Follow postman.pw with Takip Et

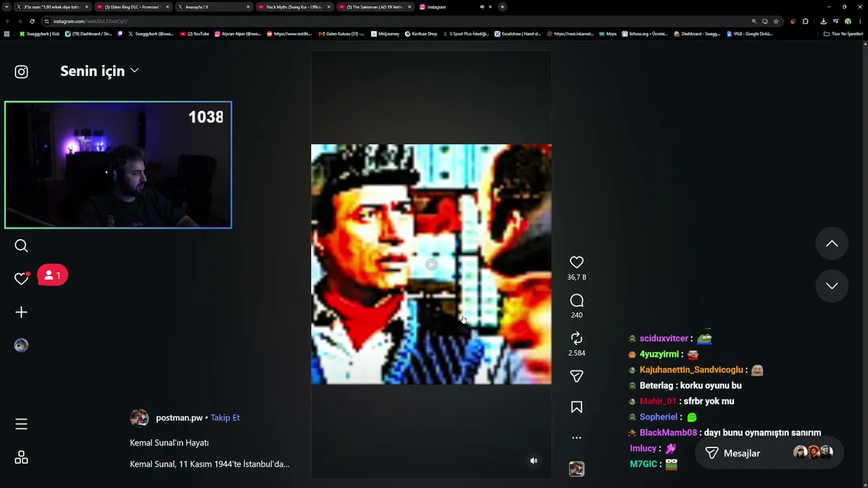225,418
